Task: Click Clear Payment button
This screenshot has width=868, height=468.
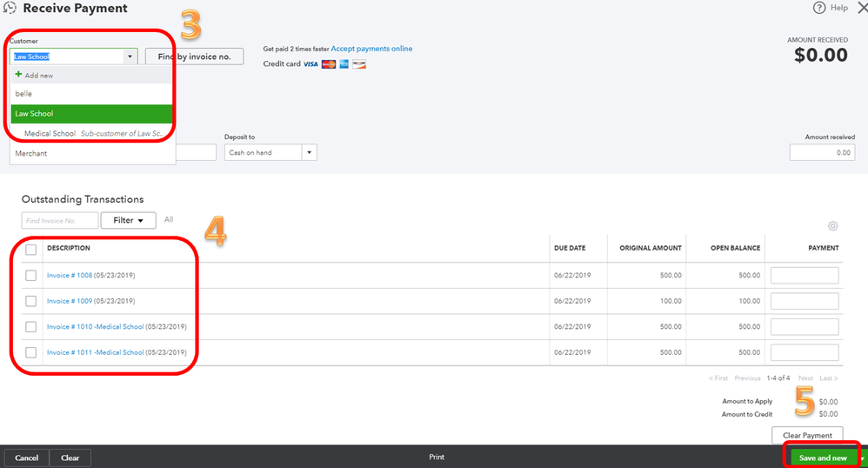Action: [807, 435]
